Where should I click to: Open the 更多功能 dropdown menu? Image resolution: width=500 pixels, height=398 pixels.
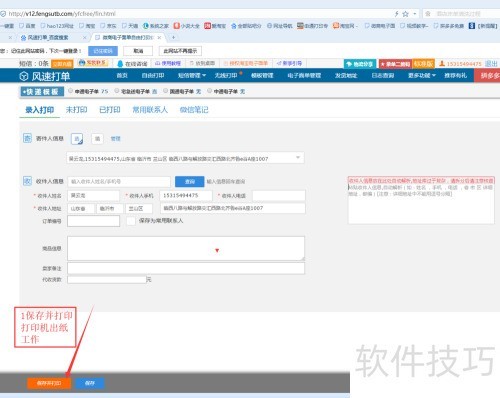pyautogui.click(x=422, y=76)
